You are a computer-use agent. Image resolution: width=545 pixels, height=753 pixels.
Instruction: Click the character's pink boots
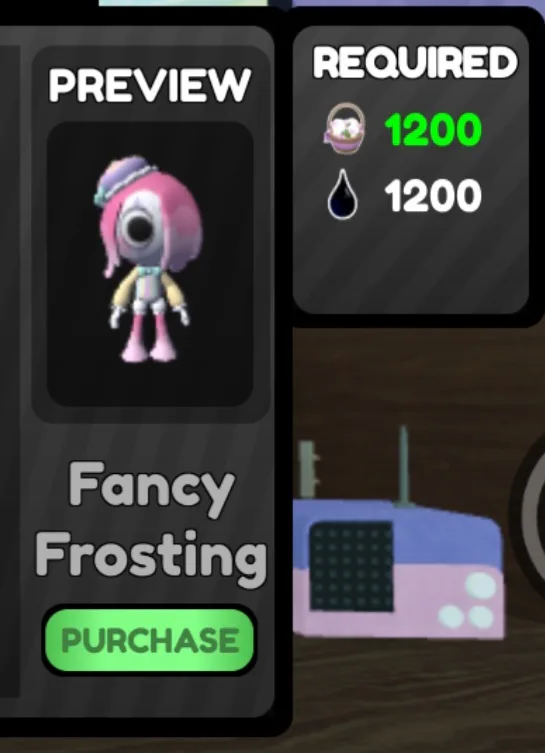[x=147, y=341]
